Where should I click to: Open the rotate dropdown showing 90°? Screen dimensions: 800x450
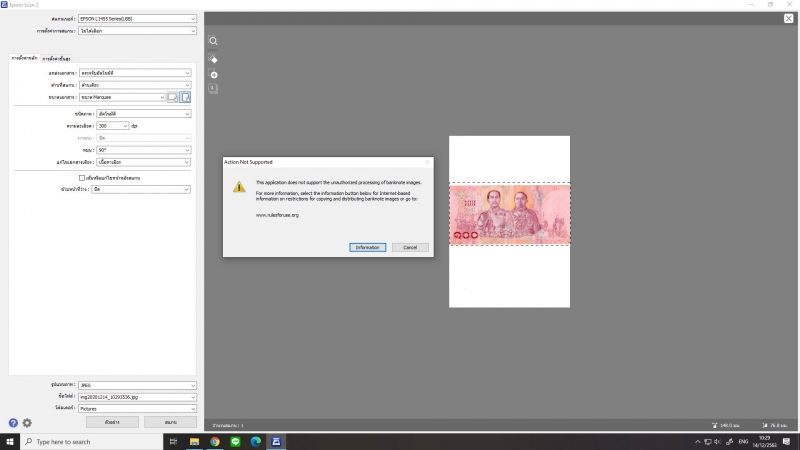144,150
